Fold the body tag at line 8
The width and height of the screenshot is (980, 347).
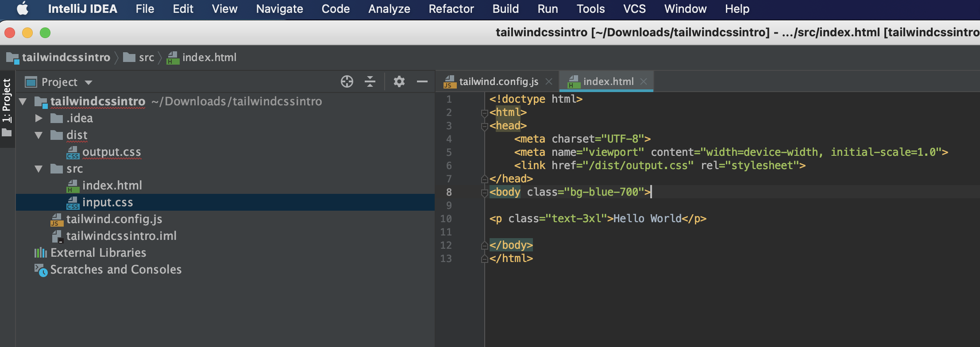coord(484,193)
